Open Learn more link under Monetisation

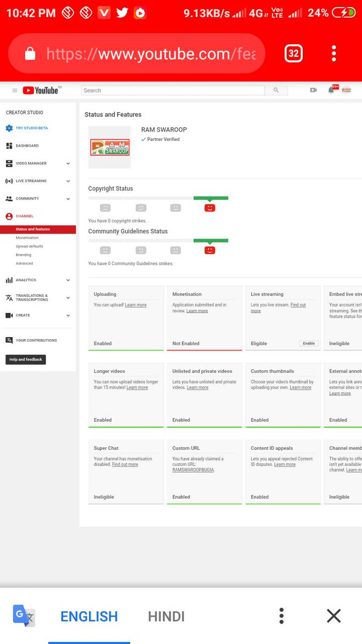pyautogui.click(x=197, y=311)
